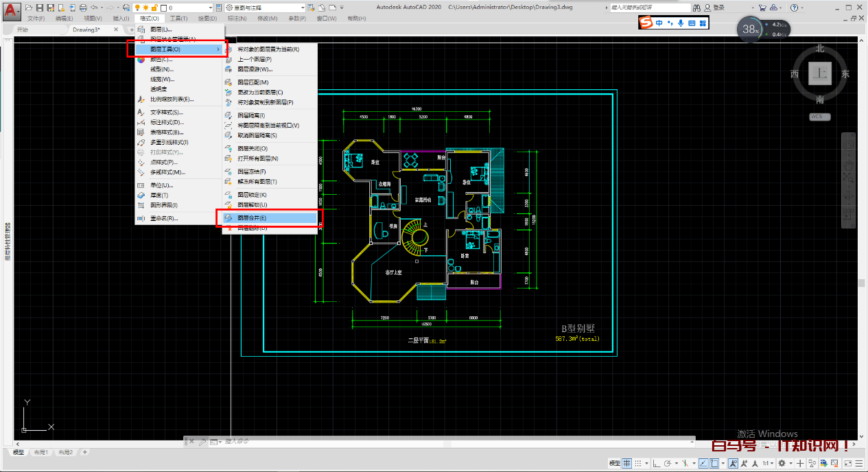Click the customization gear icon in status bar
This screenshot has height=472, width=868.
point(782,464)
